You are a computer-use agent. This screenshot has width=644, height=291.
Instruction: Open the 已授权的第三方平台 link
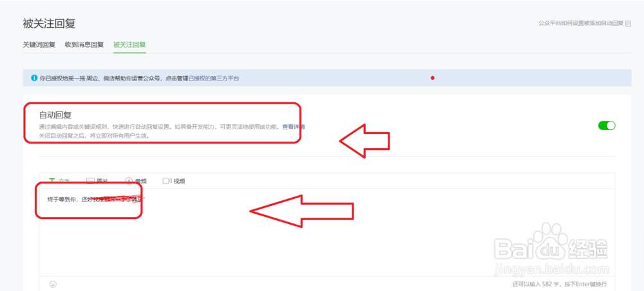pyautogui.click(x=214, y=78)
